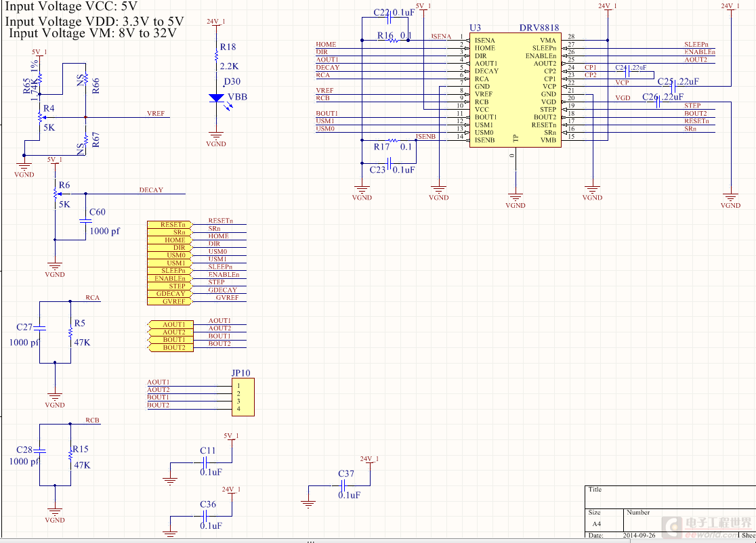Select the AOUT1 yellow port
Image resolution: width=756 pixels, height=543 pixels.
(x=171, y=325)
